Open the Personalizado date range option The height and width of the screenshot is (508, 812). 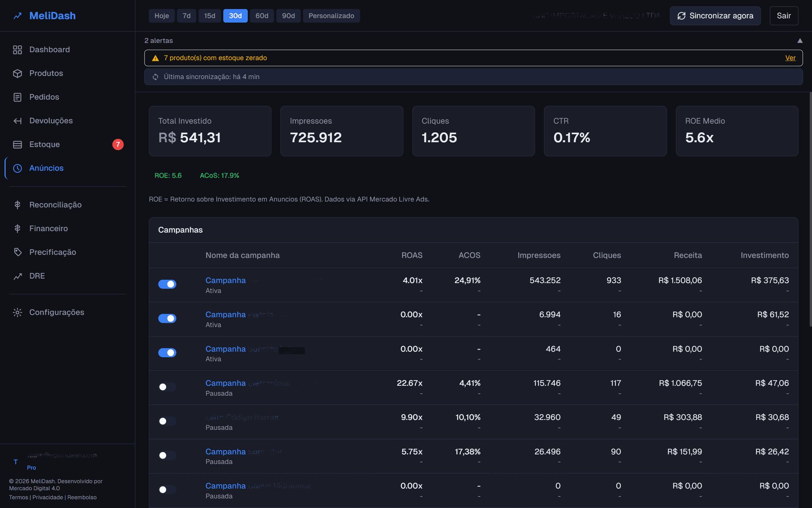pyautogui.click(x=332, y=16)
